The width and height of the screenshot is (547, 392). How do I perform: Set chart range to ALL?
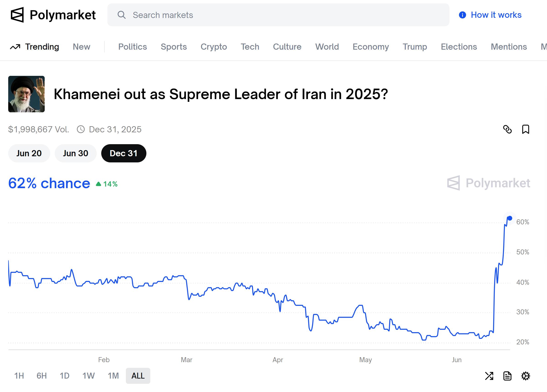[x=138, y=376]
